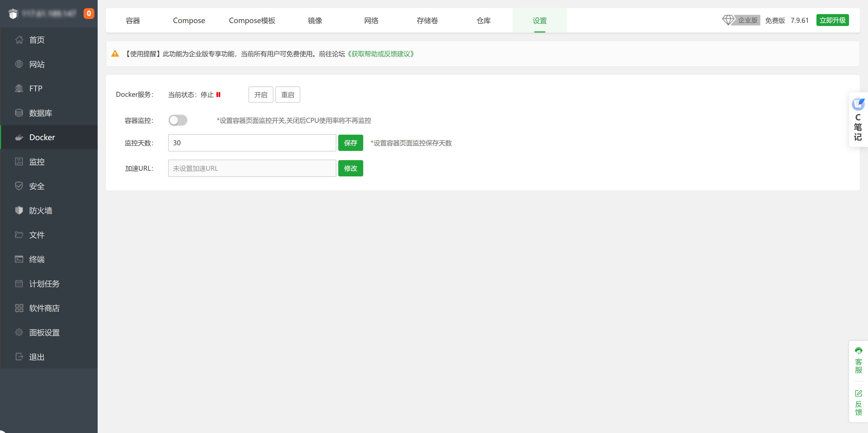Click the 立即升级 upgrade button
868x433 pixels.
[832, 20]
